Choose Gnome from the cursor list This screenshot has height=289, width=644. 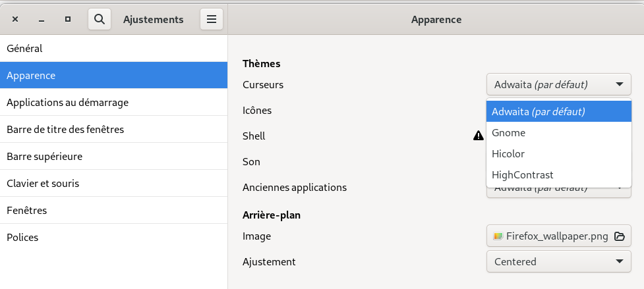pyautogui.click(x=509, y=132)
